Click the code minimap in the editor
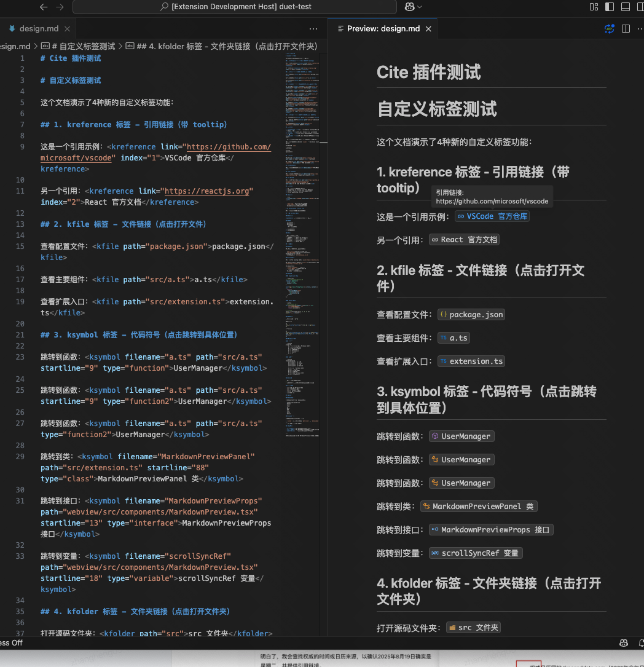 [302, 245]
